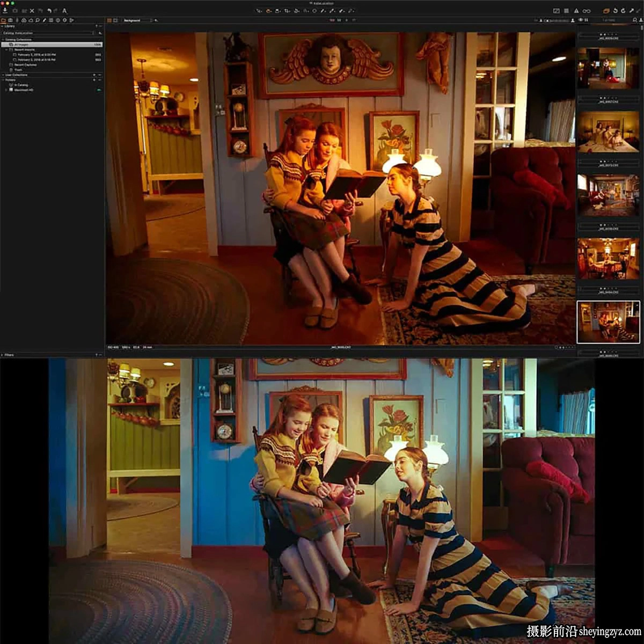This screenshot has width=644, height=644.
Task: Click the Undo arrow icon
Action: point(49,11)
